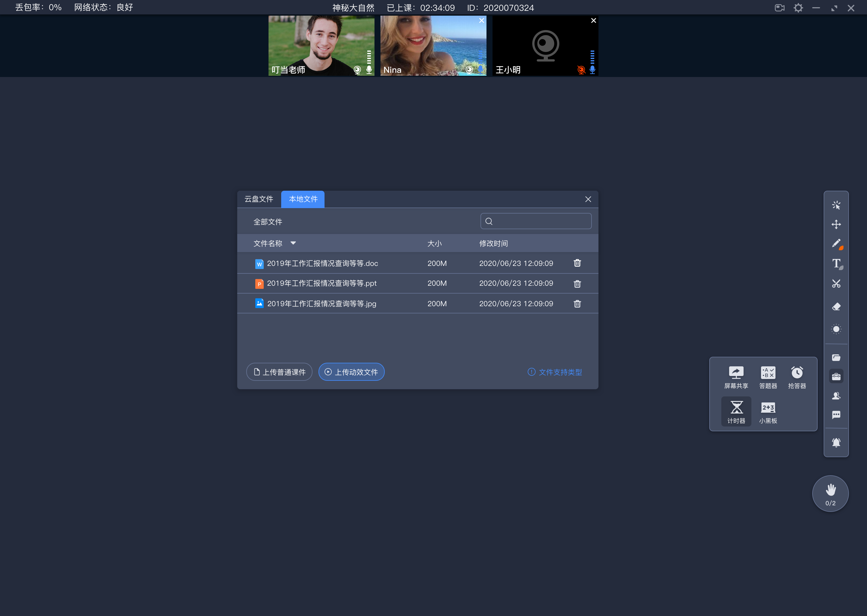Click the search input field
Screen dimensions: 867x616
pos(536,221)
